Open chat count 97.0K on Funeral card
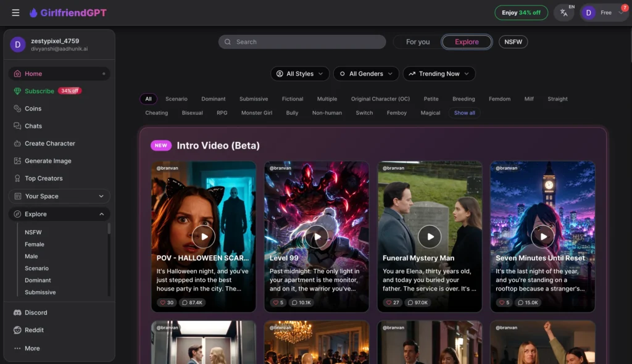This screenshot has width=632, height=364. tap(418, 302)
